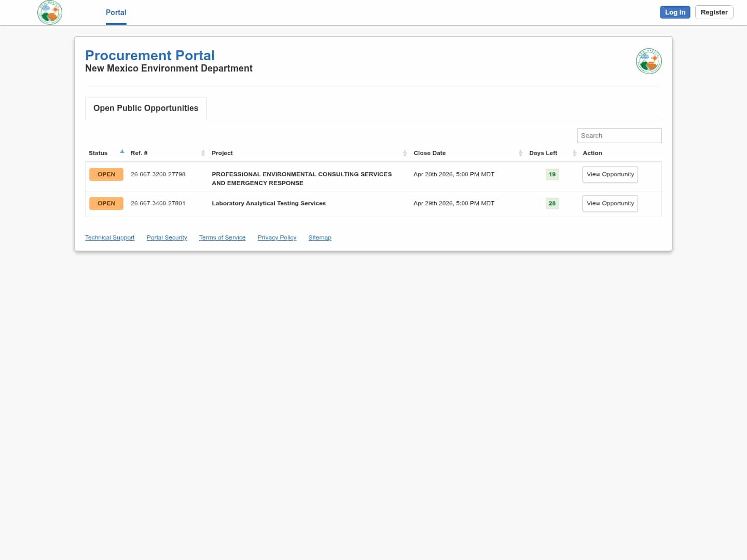The height and width of the screenshot is (560, 747).
Task: Sort by Days Left column arrows
Action: [574, 153]
